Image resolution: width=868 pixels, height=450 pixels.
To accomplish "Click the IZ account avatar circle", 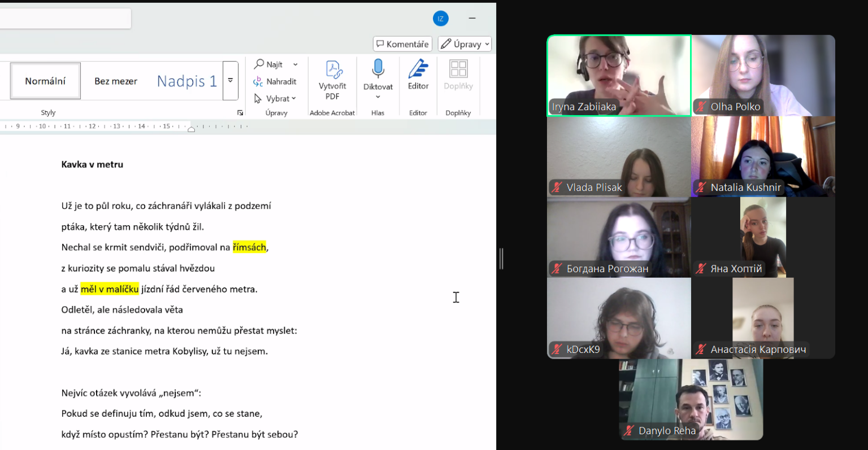I will tap(441, 19).
